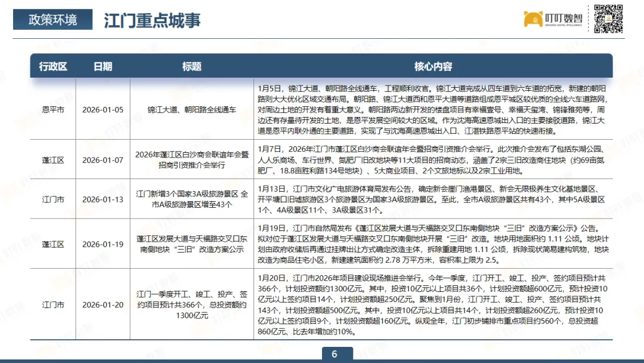This screenshot has height=363, width=644.
Task: Click title 江门新增3个国家3A级旅游景区
Action: coord(192,199)
